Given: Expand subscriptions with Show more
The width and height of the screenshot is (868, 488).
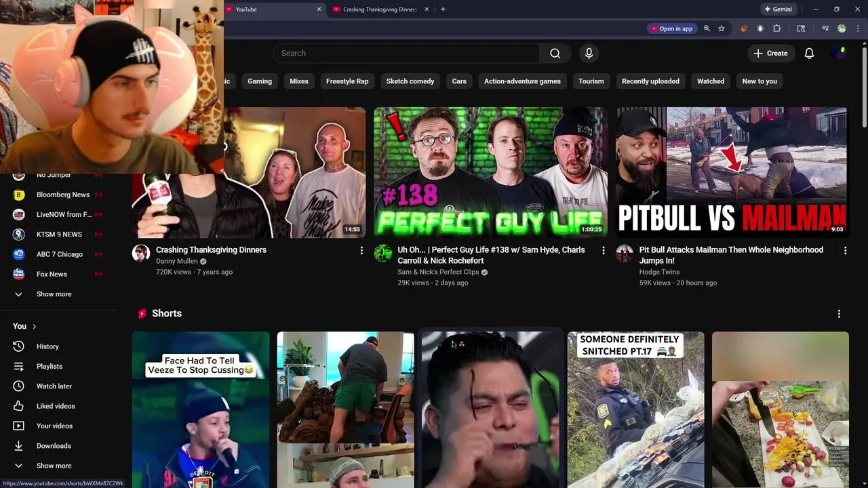Looking at the screenshot, I should pos(60,294).
